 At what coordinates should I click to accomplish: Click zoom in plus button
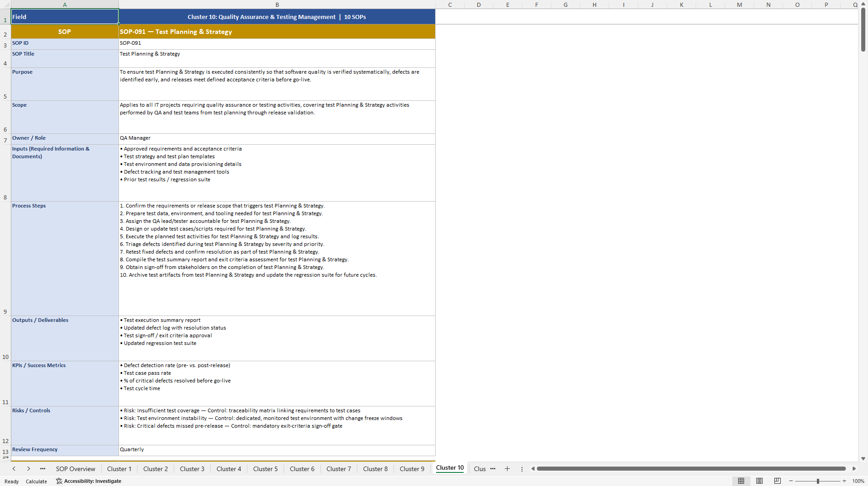coord(844,481)
